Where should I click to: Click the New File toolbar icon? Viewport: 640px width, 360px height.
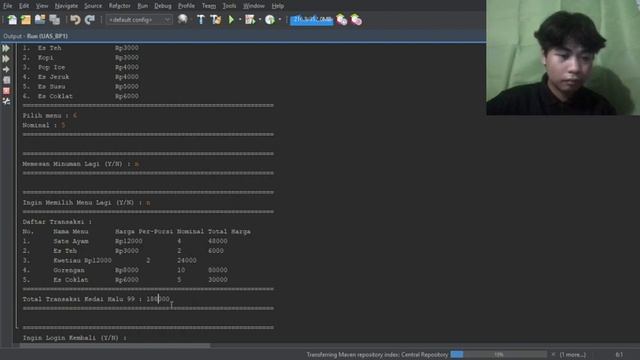click(12, 19)
